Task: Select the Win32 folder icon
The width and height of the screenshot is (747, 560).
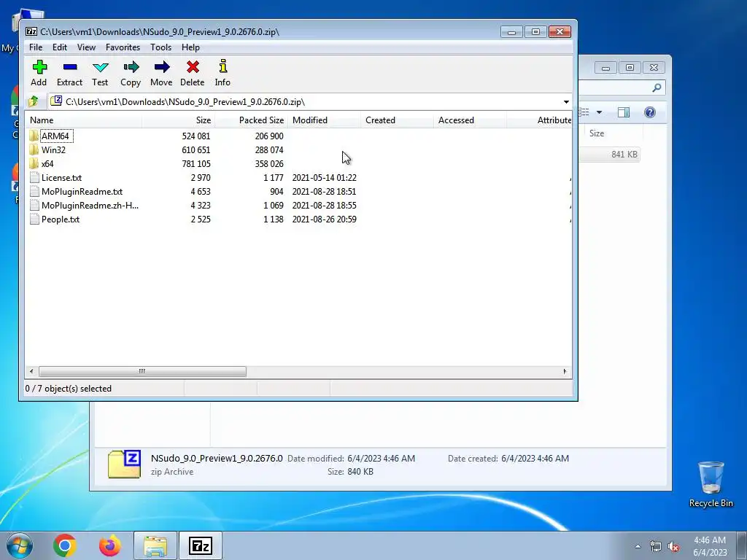Action: pos(34,150)
